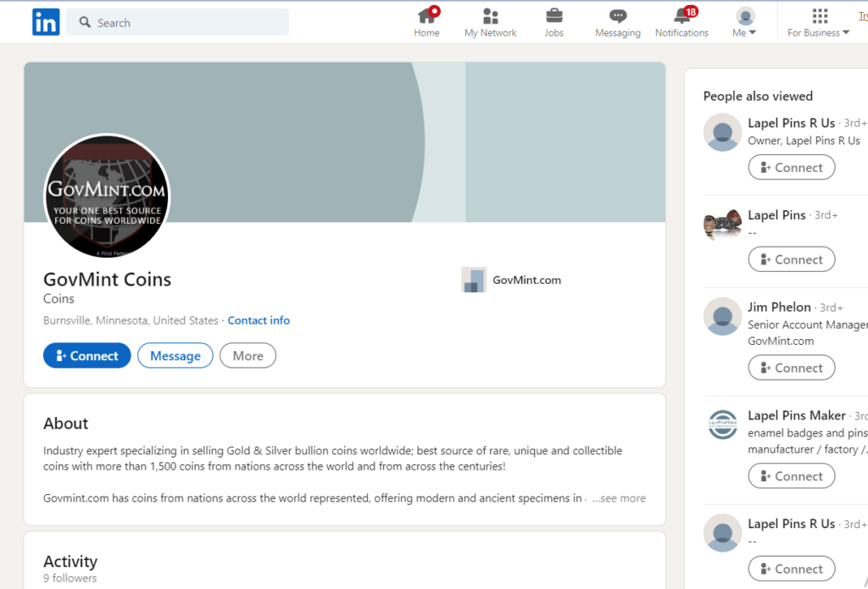Viewport: 868px width, 589px height.
Task: Click the magnifier icon in search bar
Action: [85, 22]
